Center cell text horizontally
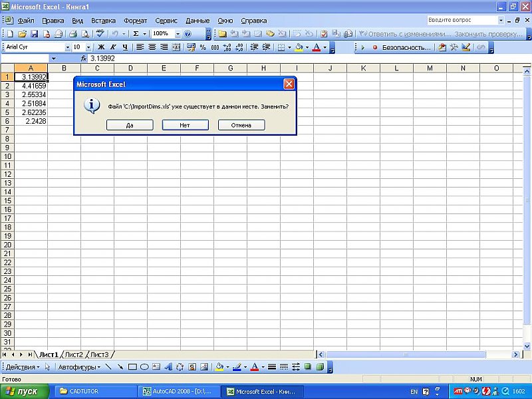 pyautogui.click(x=152, y=47)
